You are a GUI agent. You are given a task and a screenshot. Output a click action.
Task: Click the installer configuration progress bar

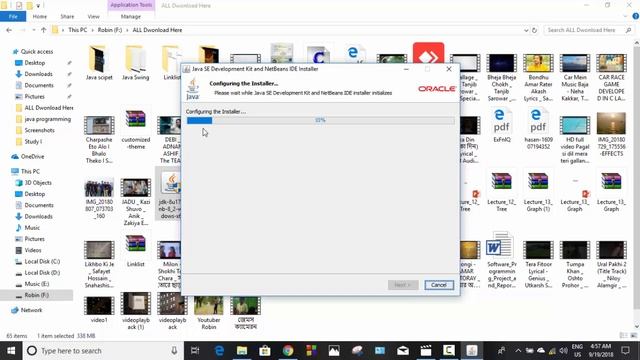click(x=320, y=120)
